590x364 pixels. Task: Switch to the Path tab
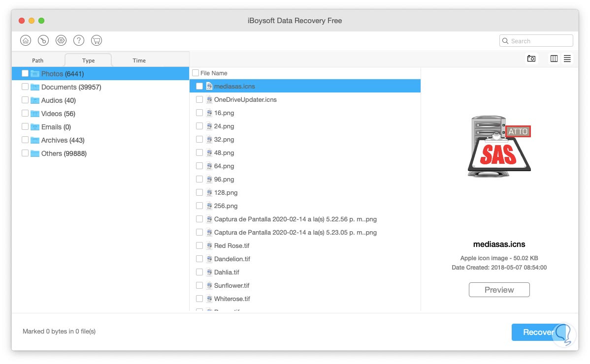pos(37,61)
